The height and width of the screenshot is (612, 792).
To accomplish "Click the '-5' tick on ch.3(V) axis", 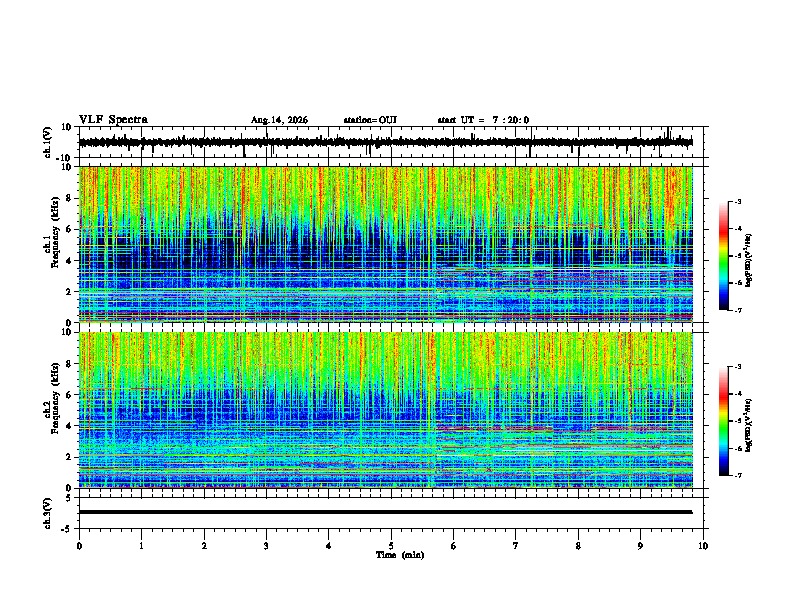I will (67, 528).
